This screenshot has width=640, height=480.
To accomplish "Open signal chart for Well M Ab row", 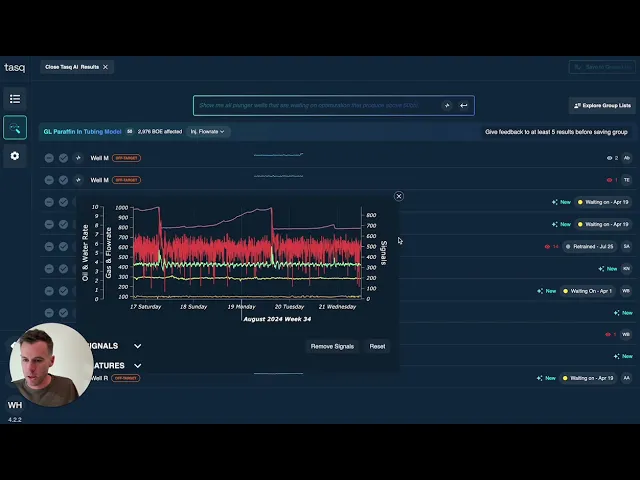I will (x=78, y=158).
